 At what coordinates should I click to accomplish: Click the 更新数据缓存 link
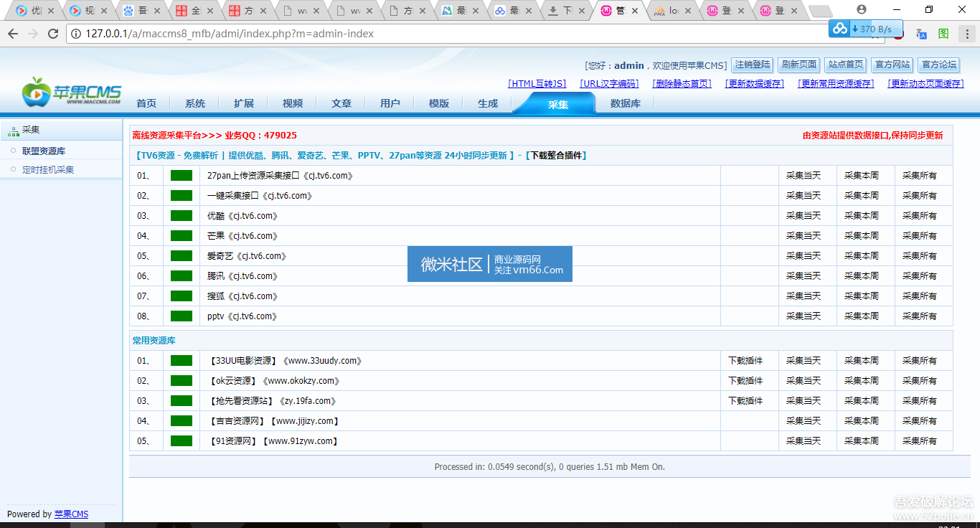754,84
